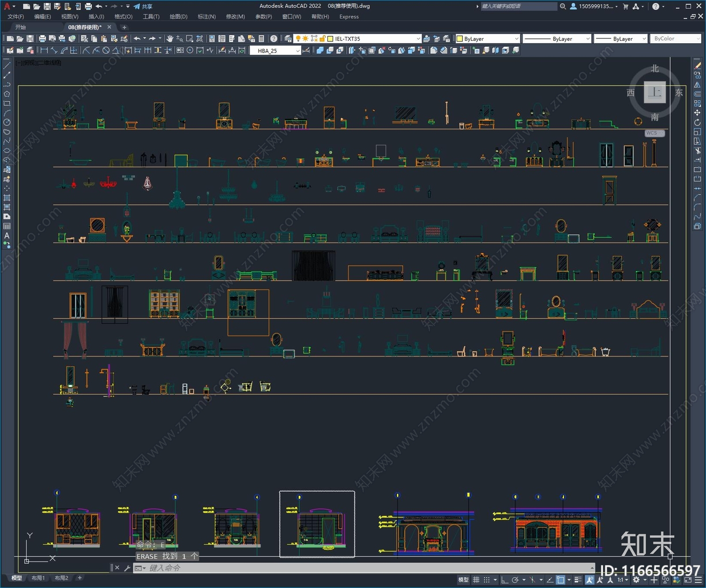Screen dimensions: 706x588
Task: Click the Linear dimension tool icon
Action: pyautogui.click(x=44, y=51)
